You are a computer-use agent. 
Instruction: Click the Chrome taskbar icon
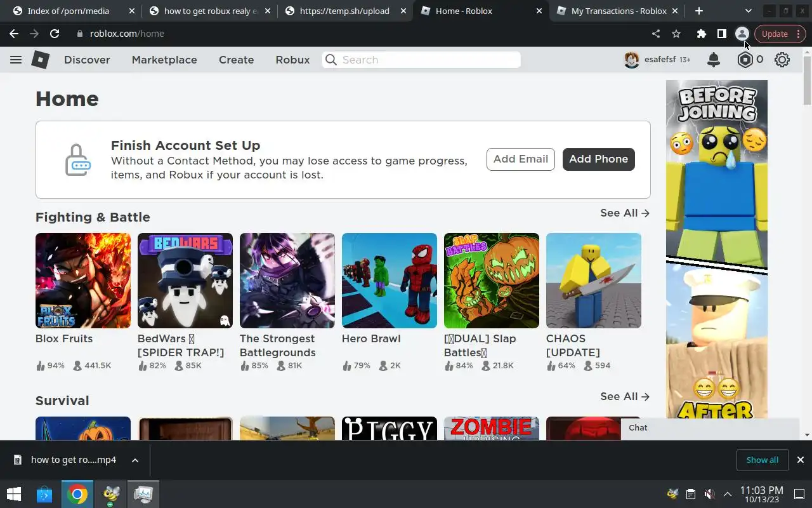coord(77,494)
